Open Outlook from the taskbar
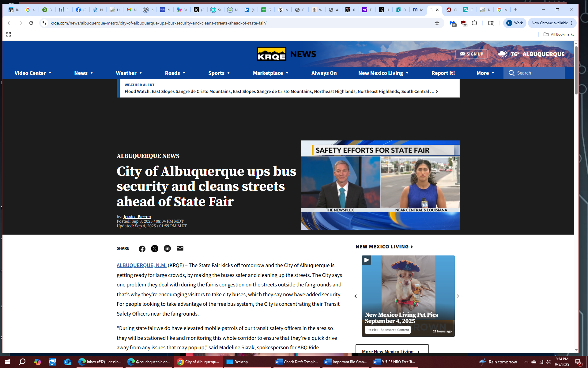Image resolution: width=588 pixels, height=368 pixels. [x=67, y=362]
